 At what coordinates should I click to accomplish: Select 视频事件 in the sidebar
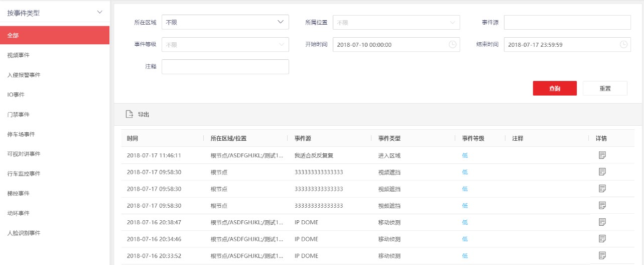[18, 55]
